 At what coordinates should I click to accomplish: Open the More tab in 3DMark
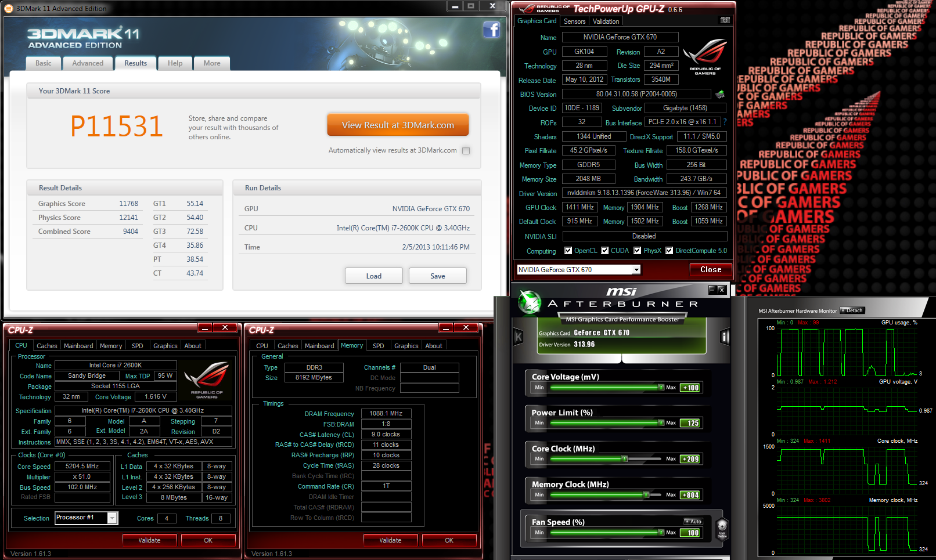tap(212, 63)
